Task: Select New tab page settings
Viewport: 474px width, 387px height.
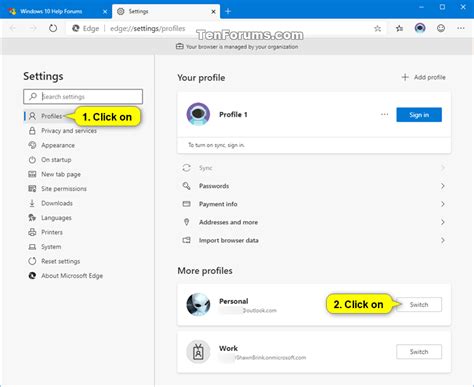Action: click(61, 174)
